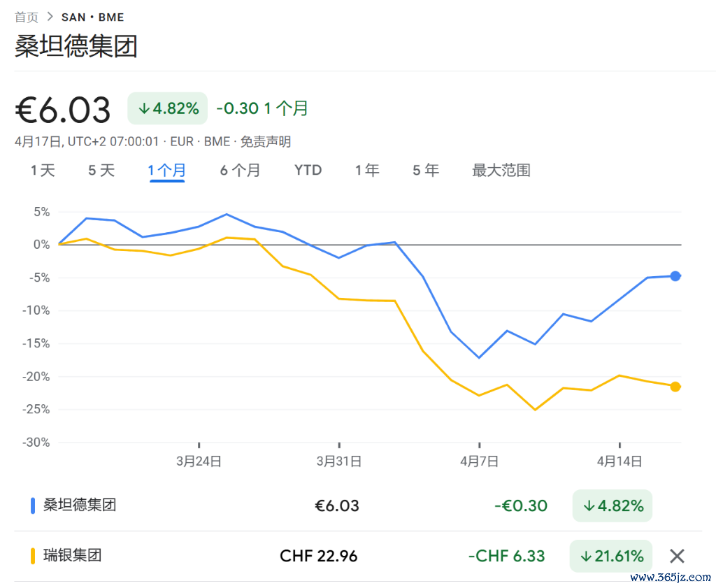716x588 pixels.
Task: View the 5 年 chart range
Action: 426,171
